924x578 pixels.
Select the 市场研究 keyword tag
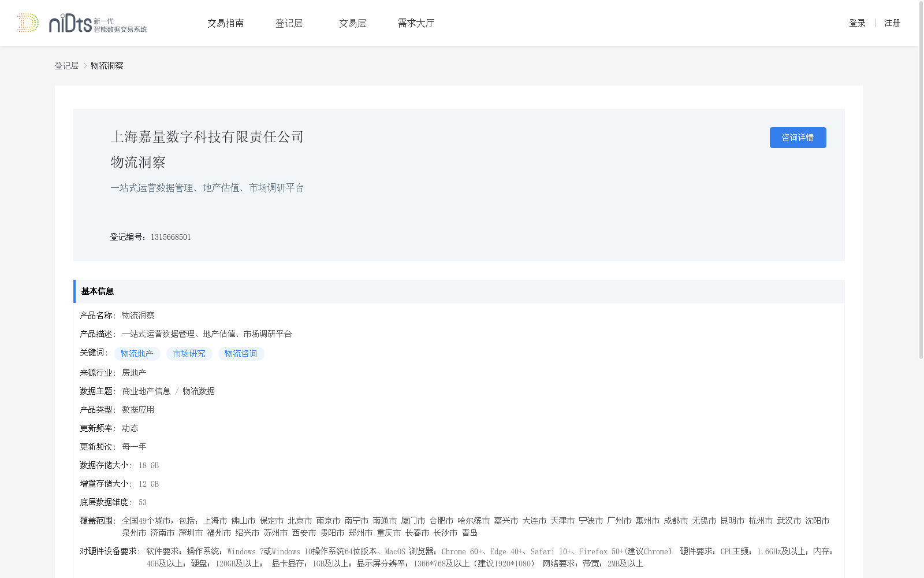(189, 354)
